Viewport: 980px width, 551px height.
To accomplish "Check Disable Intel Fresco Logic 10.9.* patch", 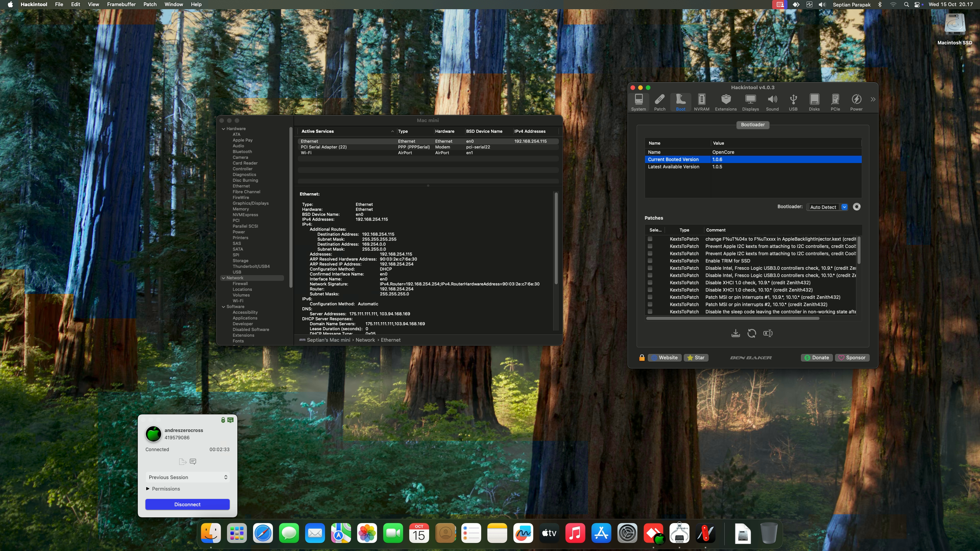I will pyautogui.click(x=650, y=268).
